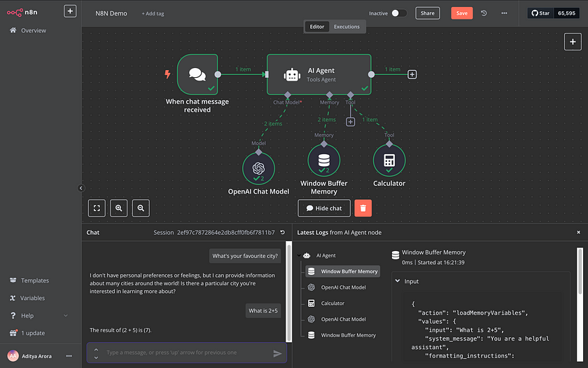
Task: Open Templates in sidebar
Action: coord(35,280)
